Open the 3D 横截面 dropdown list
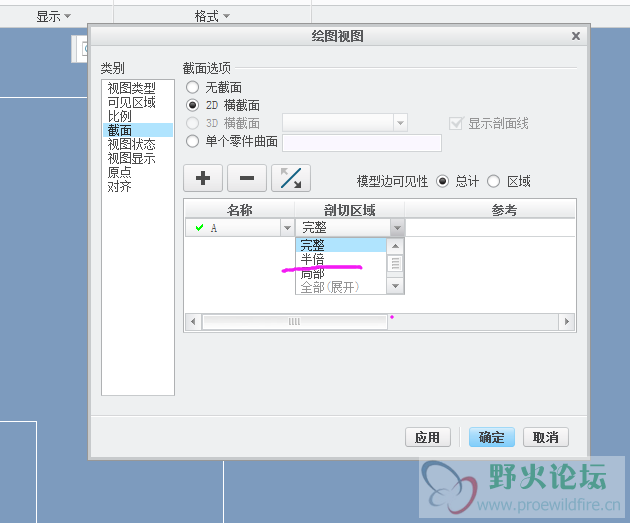The image size is (630, 523). coord(400,123)
